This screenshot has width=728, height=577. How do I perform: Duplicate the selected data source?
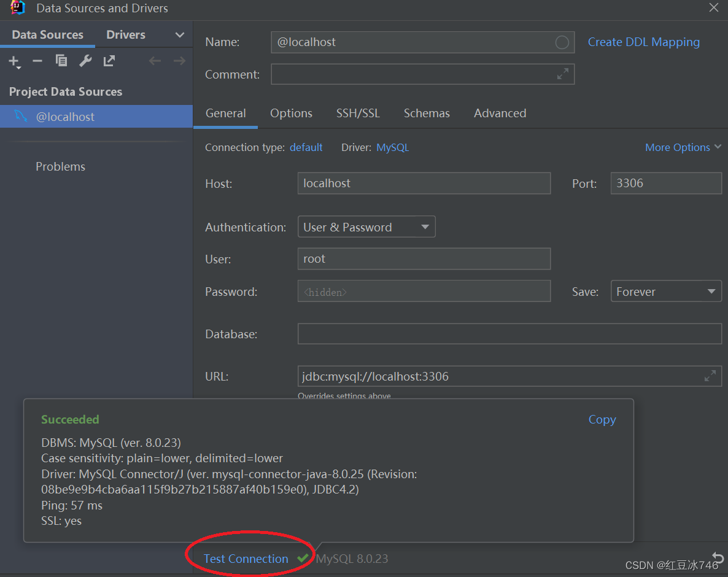pos(61,61)
